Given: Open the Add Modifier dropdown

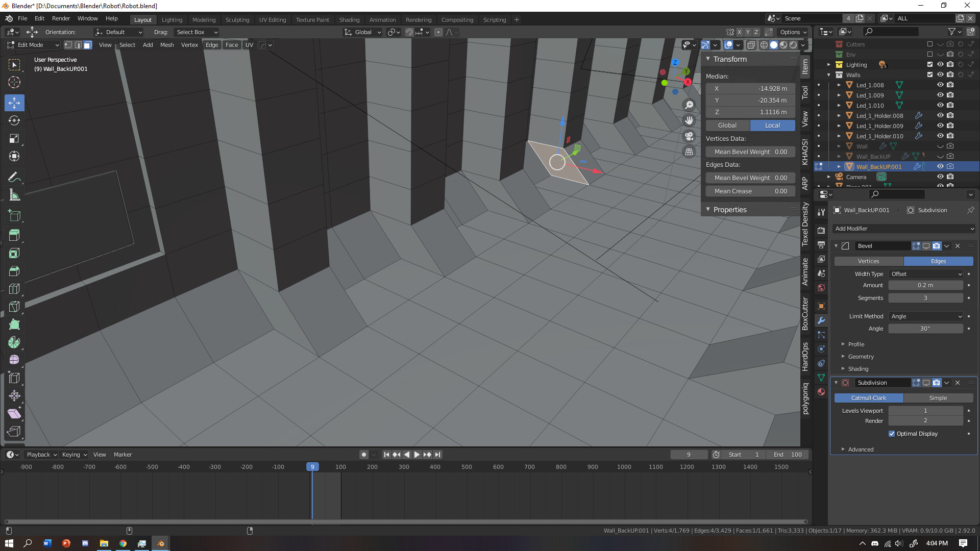Looking at the screenshot, I should (x=904, y=229).
